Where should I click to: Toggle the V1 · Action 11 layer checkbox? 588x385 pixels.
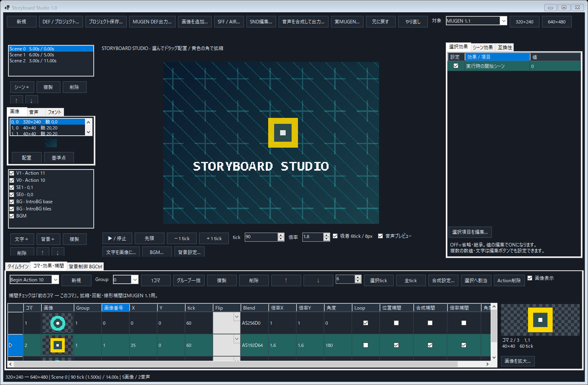tap(12, 173)
